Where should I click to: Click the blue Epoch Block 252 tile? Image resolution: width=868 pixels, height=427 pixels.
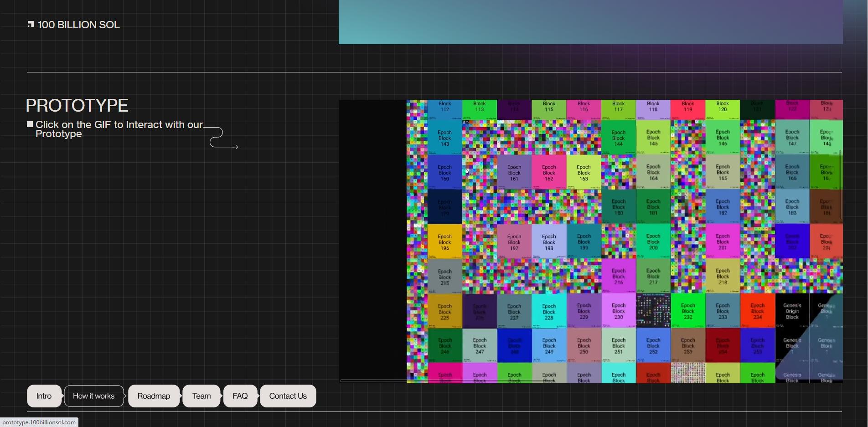coord(653,345)
